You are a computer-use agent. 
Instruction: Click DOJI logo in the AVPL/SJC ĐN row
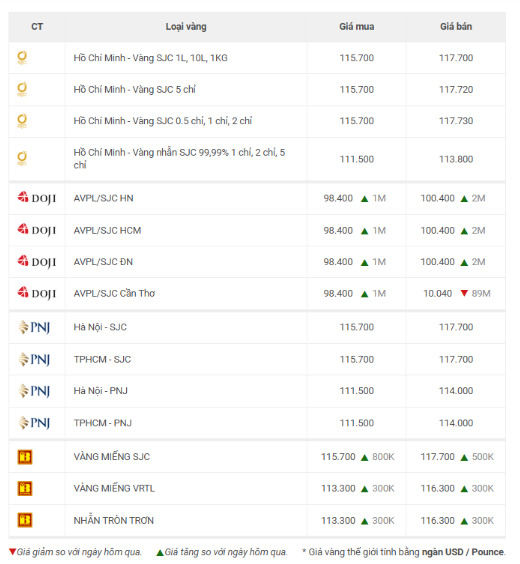(x=37, y=261)
